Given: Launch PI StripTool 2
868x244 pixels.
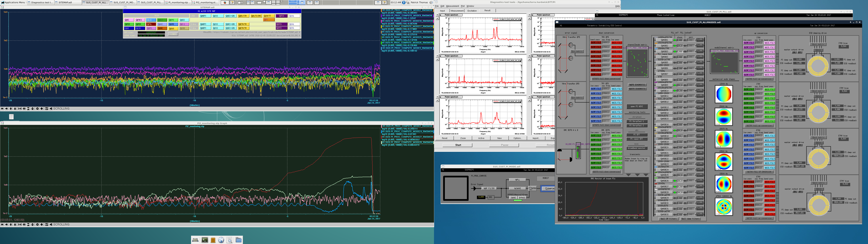Looking at the screenshot, I should 637,126.
